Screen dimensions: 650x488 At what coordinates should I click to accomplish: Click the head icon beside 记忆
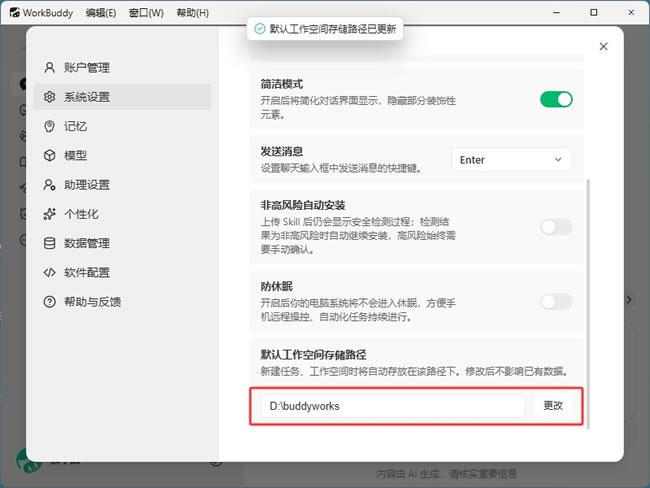pos(49,126)
